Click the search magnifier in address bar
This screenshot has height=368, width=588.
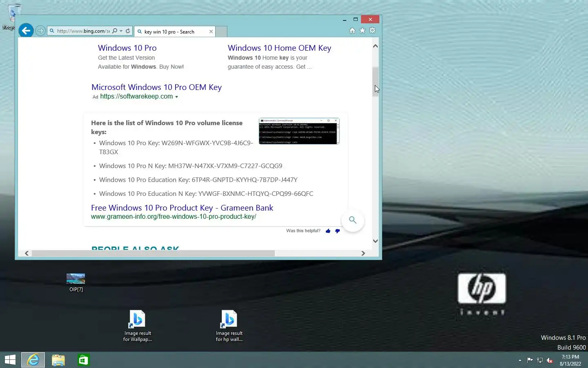coord(115,31)
